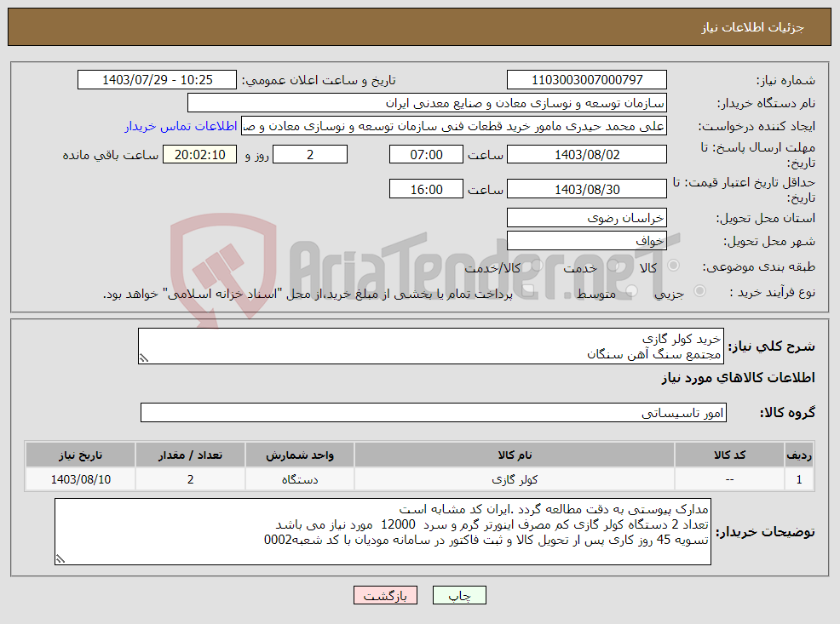The width and height of the screenshot is (840, 624).
Task: Click the ساعت باقی مانده label
Action: (111, 155)
